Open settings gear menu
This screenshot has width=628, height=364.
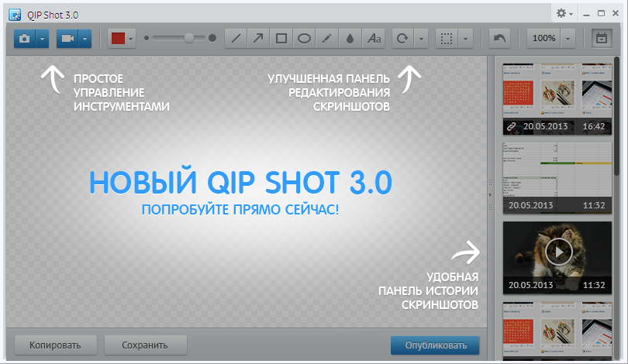[564, 14]
